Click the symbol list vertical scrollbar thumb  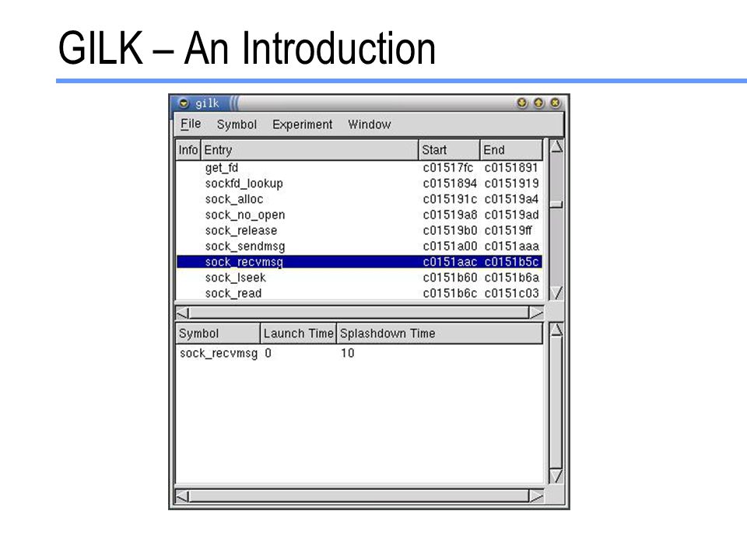(556, 205)
